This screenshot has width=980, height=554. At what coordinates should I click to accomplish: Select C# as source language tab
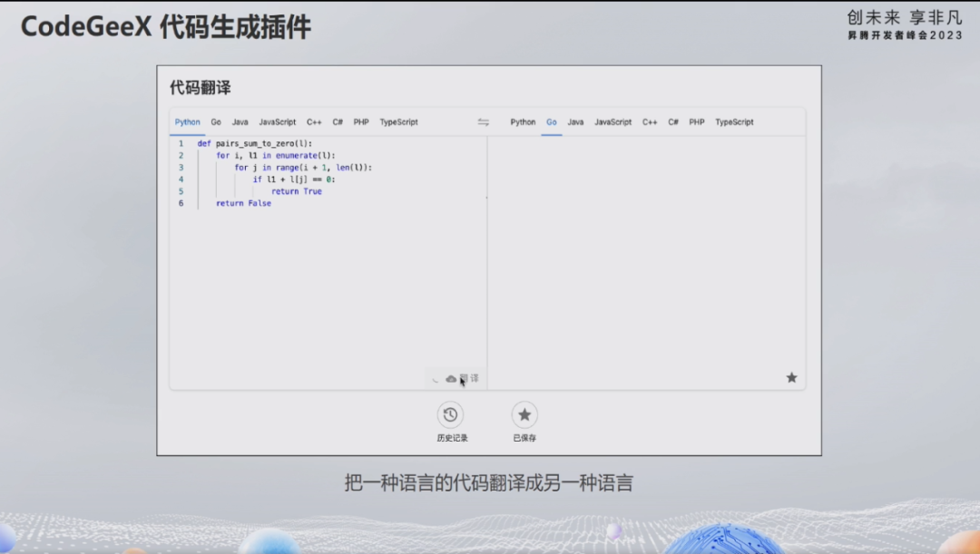[x=338, y=122]
